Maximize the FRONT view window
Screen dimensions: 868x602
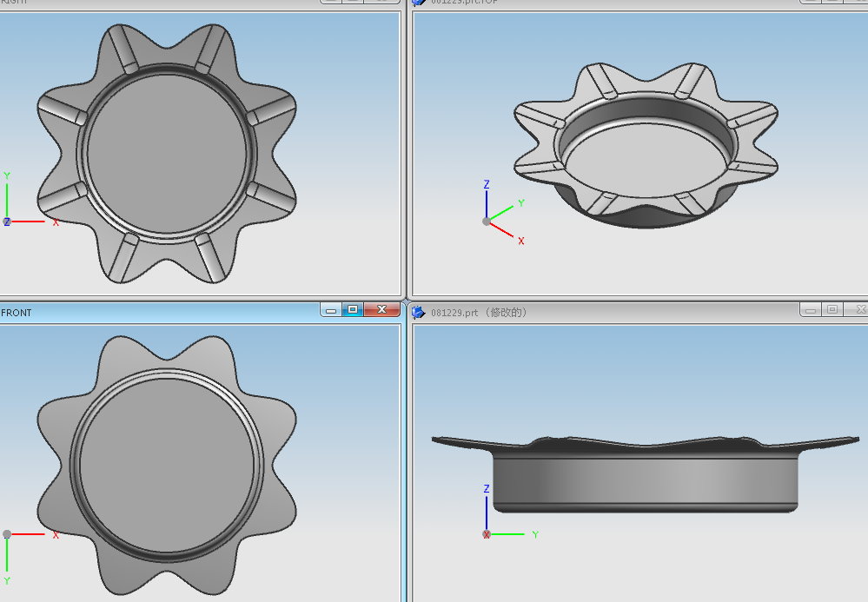click(353, 310)
